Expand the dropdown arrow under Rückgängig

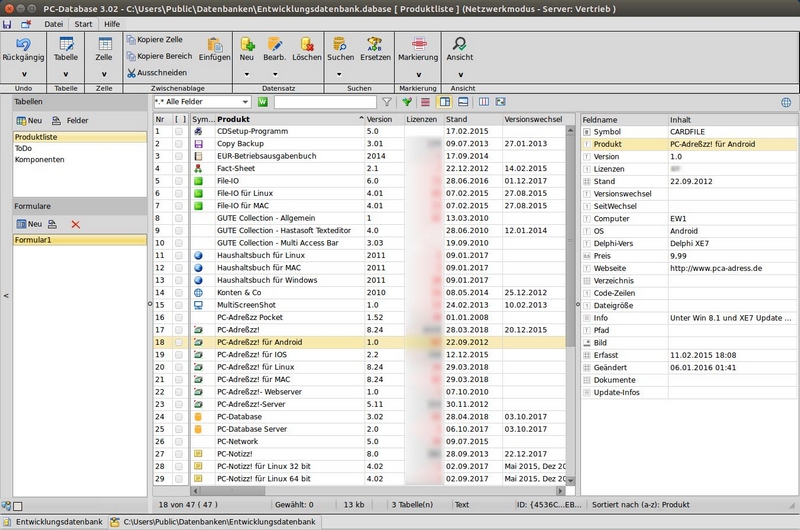click(24, 74)
